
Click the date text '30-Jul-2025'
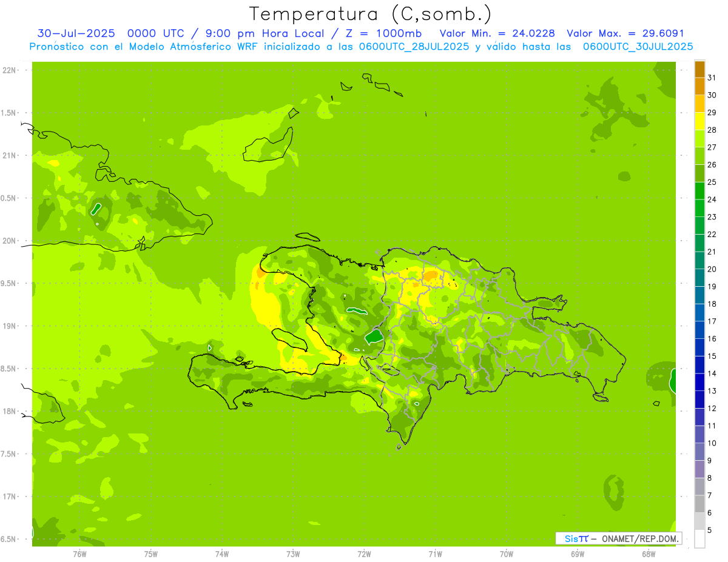78,33
